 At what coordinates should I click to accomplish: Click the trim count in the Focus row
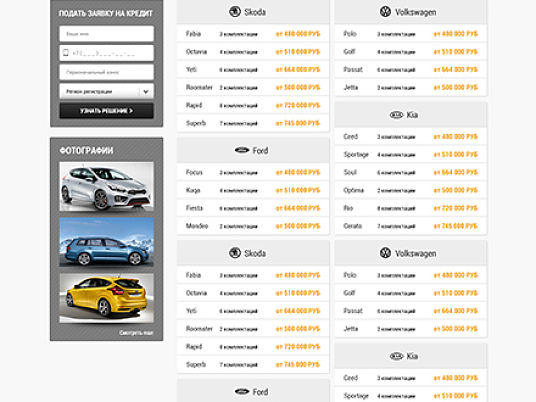pos(238,173)
